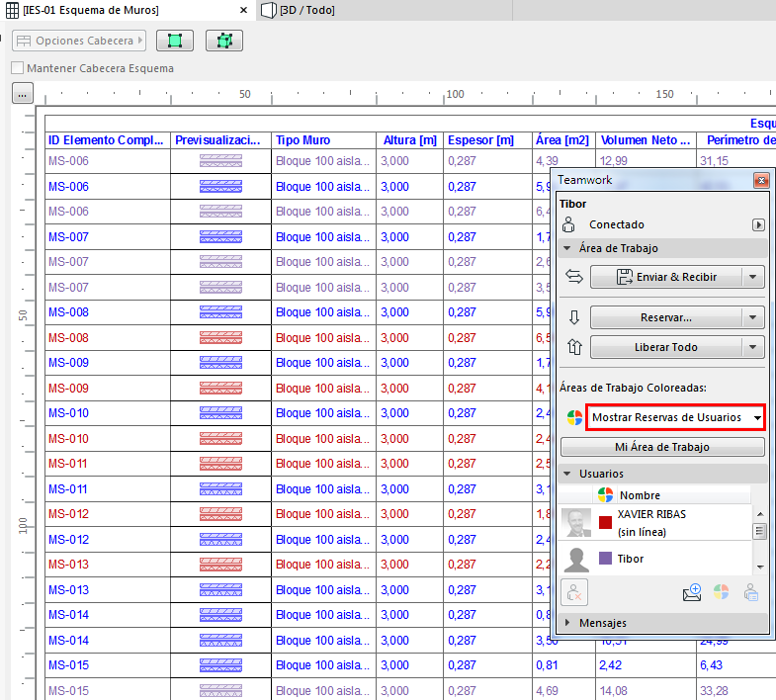Viewport: 776px width, 700px height.
Task: Click the 3D element selection icon
Action: pyautogui.click(x=224, y=41)
